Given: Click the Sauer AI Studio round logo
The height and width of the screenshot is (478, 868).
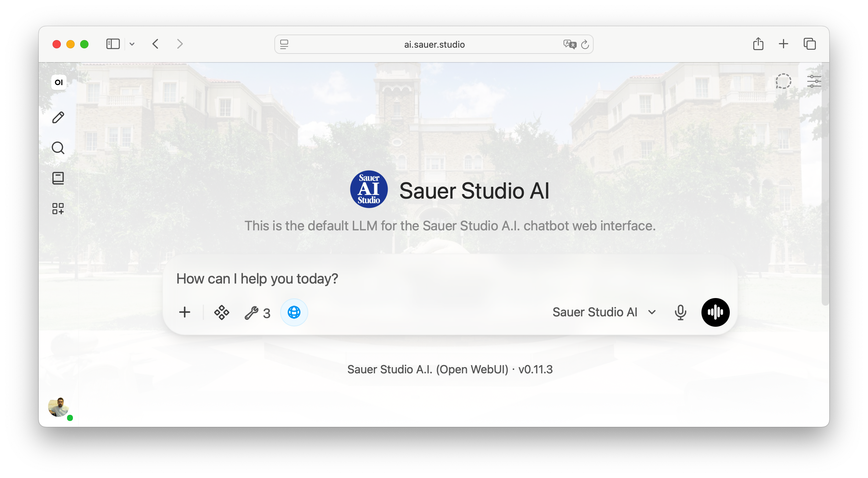Looking at the screenshot, I should [x=369, y=189].
